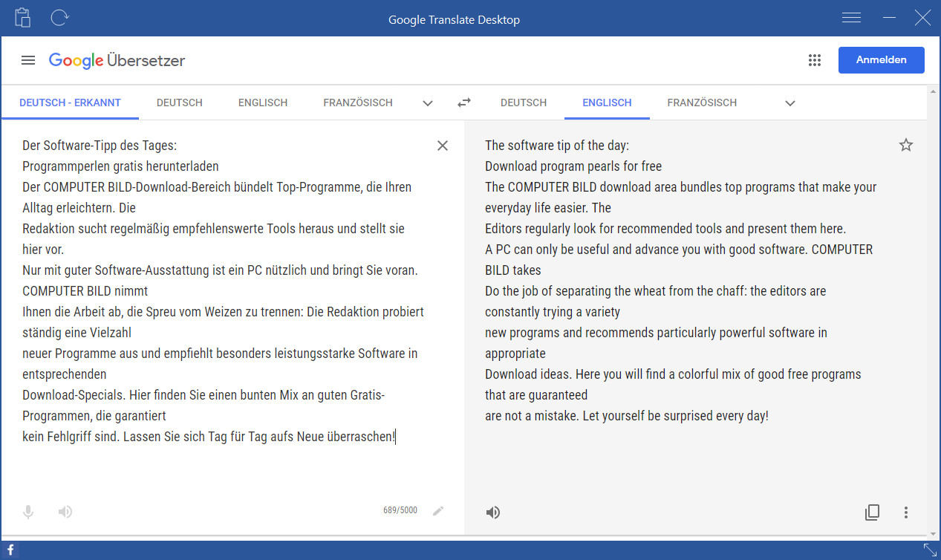Click text "Download program pearls for free"
Screen dimensions: 941x560
573,166
